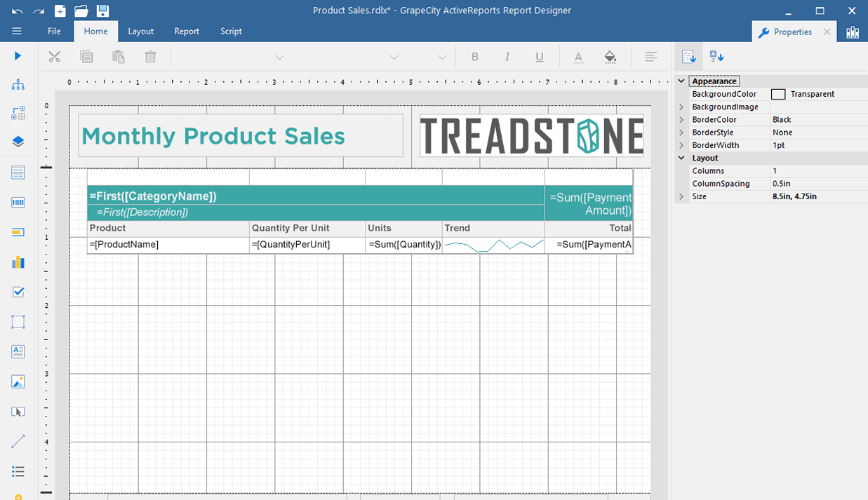Close the Properties panel

click(827, 32)
